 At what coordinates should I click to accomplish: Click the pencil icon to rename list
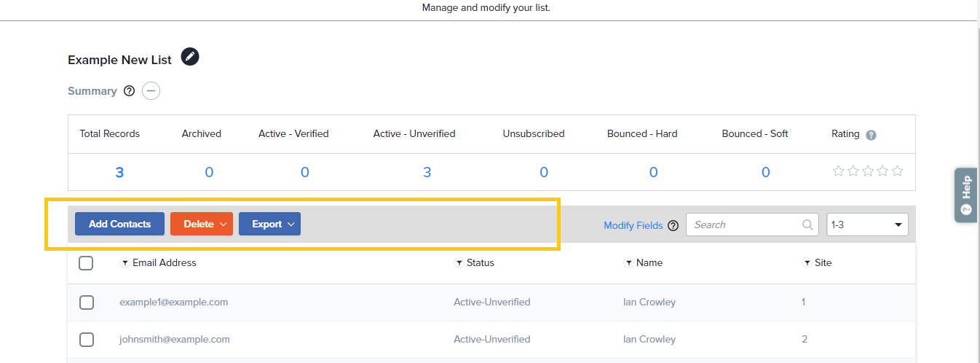tap(190, 57)
